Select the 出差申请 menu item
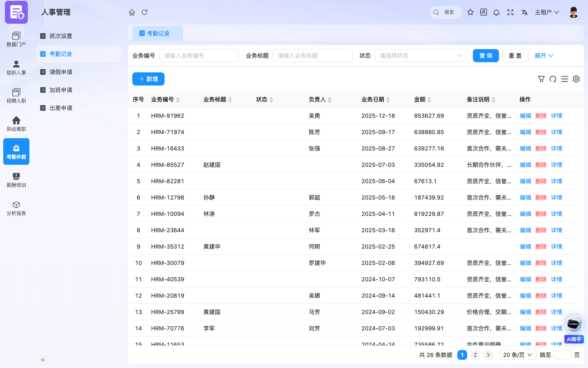 78,108
